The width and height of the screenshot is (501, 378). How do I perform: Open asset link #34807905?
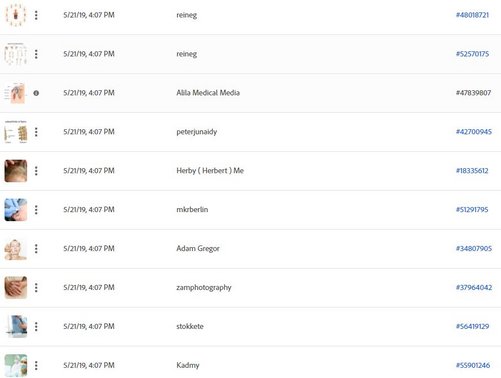pyautogui.click(x=474, y=248)
